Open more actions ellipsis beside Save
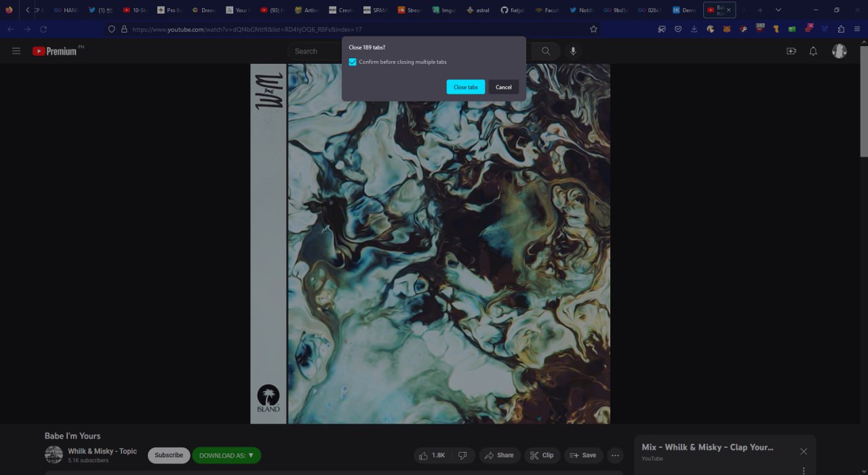Image resolution: width=868 pixels, height=475 pixels. (x=615, y=455)
